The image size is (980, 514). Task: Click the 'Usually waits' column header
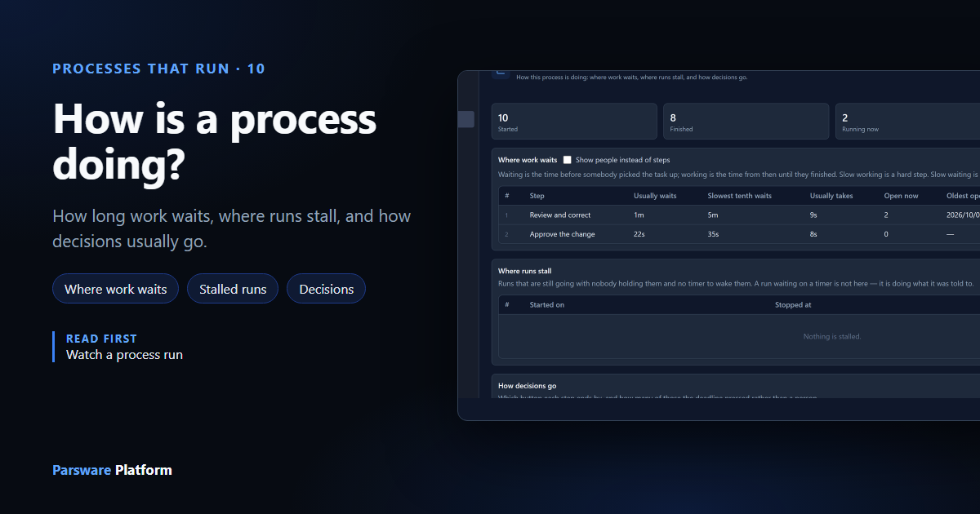click(655, 196)
